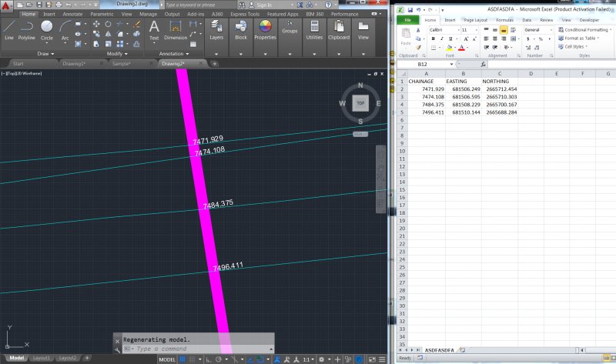Click Excel Cut scissors icon
Screen dimensions: 616x364
click(418, 30)
